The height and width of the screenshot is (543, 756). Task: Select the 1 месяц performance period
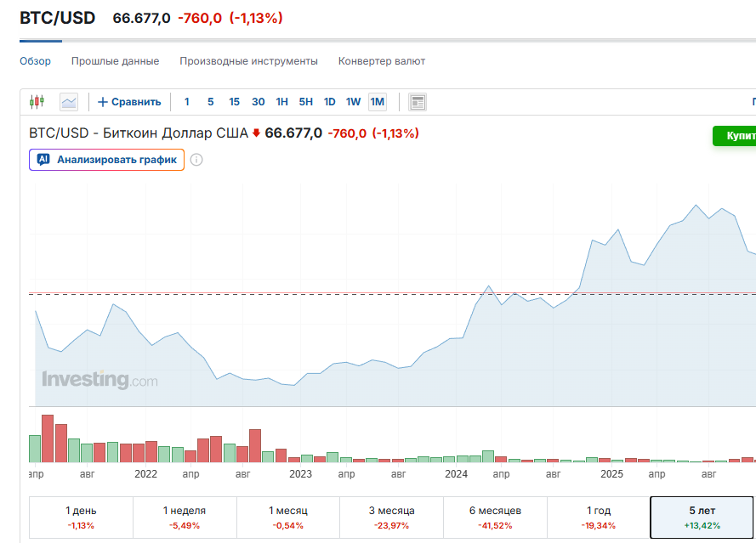[287, 518]
